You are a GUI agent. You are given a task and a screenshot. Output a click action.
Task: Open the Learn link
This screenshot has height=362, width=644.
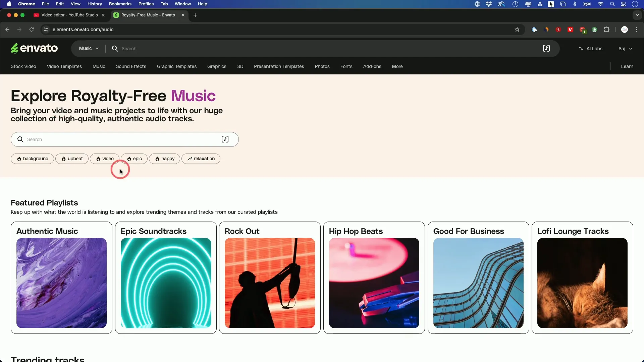pyautogui.click(x=627, y=66)
